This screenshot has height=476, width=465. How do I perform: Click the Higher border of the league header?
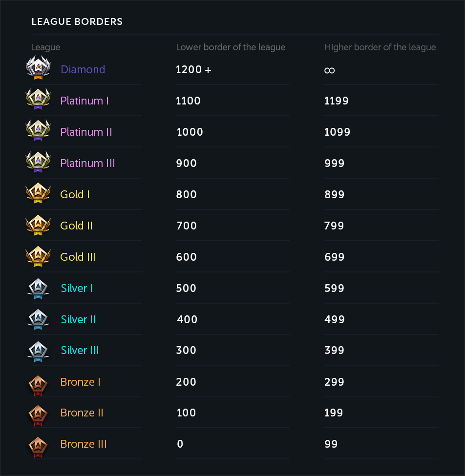[380, 47]
